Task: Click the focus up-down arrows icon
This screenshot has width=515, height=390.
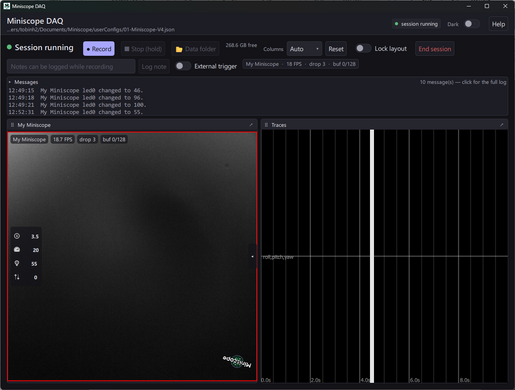Action: (x=17, y=277)
